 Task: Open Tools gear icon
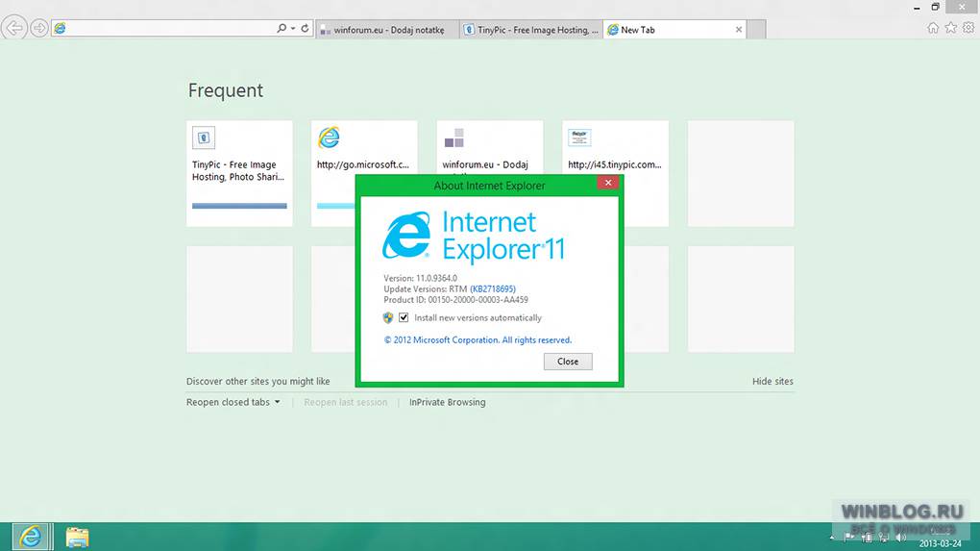[x=968, y=28]
